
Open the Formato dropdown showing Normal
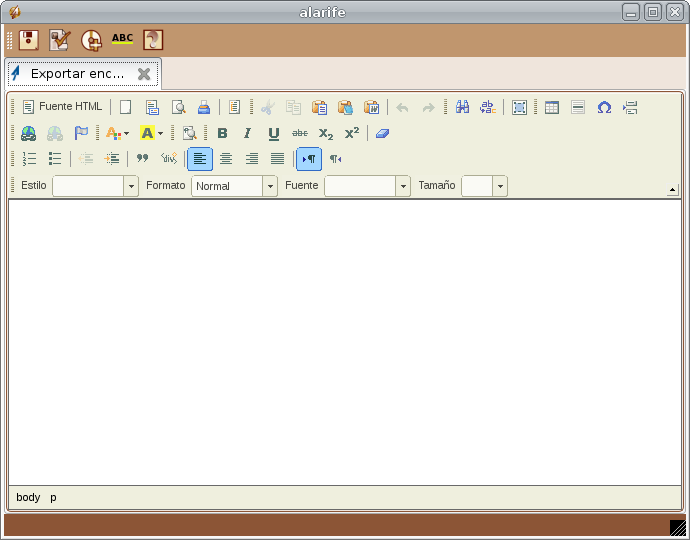coord(270,186)
